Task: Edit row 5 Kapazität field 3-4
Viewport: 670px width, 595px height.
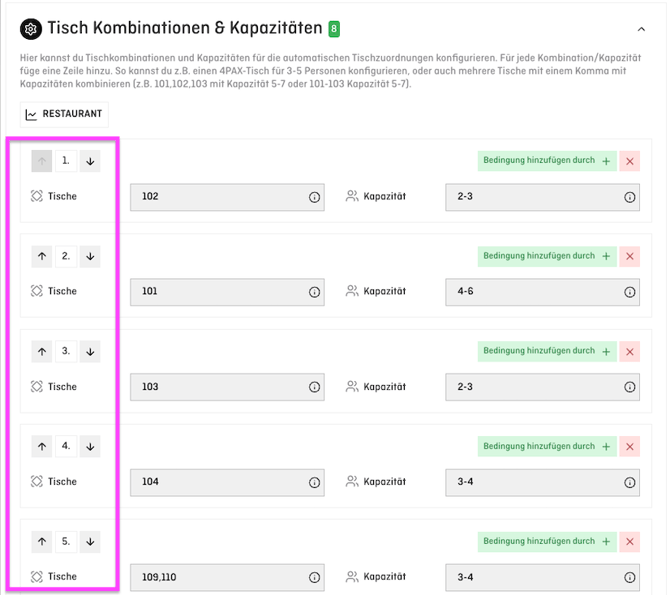Action: (x=542, y=577)
